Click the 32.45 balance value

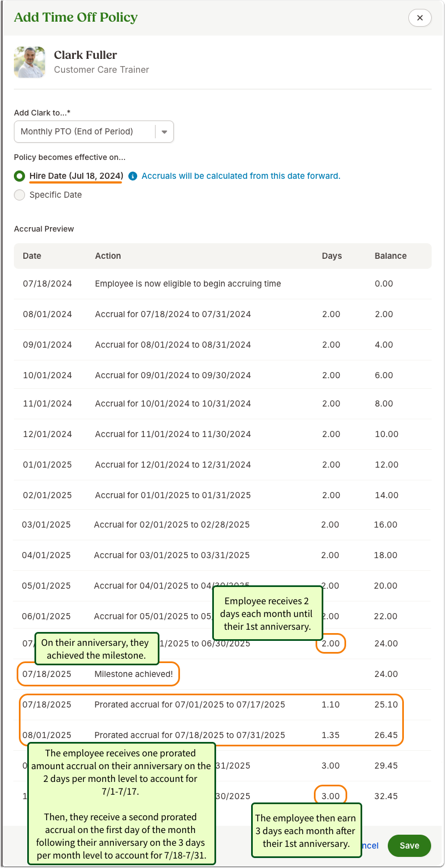(386, 796)
